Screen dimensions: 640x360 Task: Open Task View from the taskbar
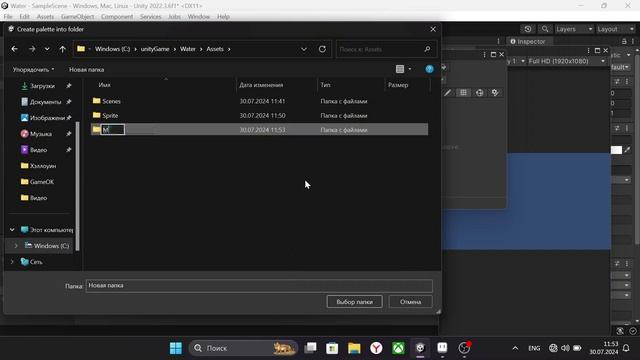point(311,348)
